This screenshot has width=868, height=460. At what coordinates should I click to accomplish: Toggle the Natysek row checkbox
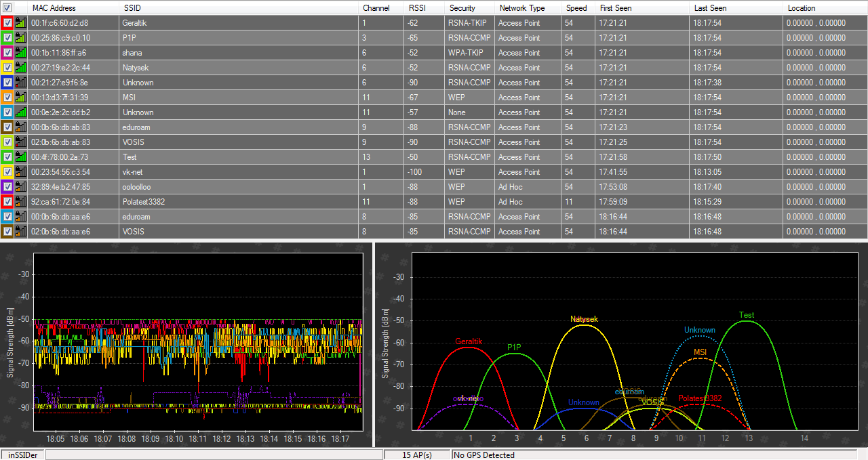pos(7,67)
